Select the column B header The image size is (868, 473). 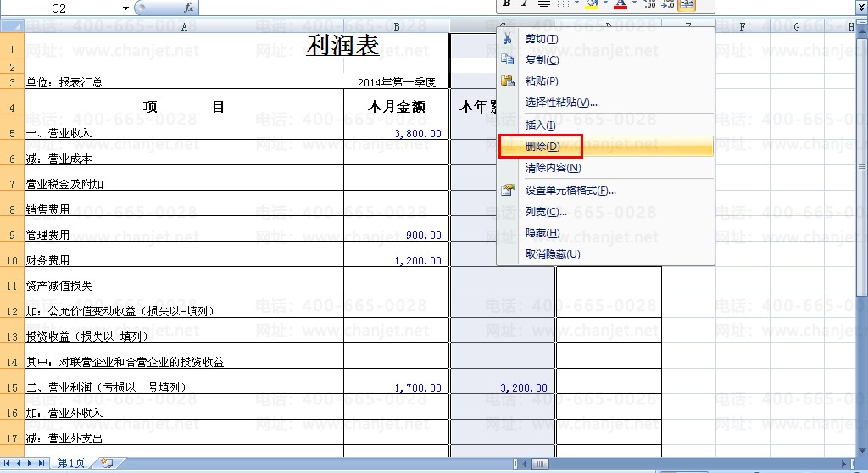pyautogui.click(x=397, y=26)
